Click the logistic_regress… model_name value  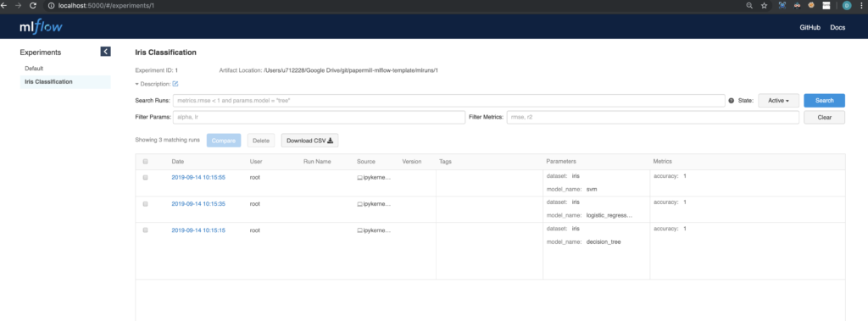[609, 215]
